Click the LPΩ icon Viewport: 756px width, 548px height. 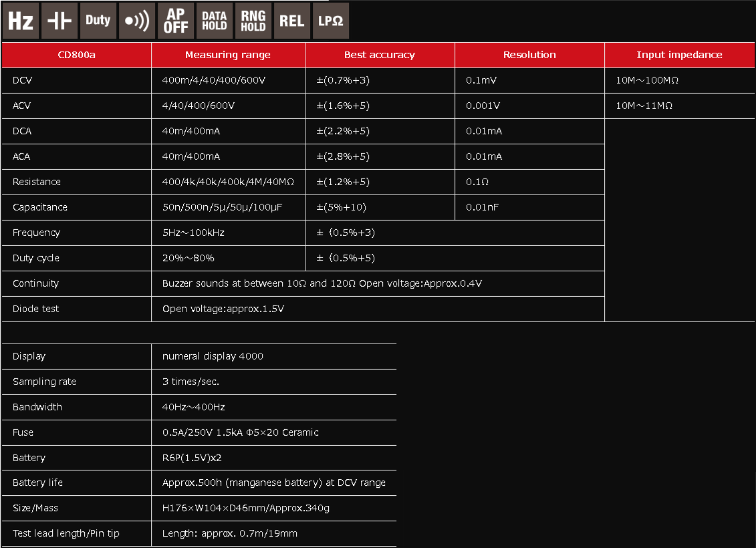pos(330,21)
